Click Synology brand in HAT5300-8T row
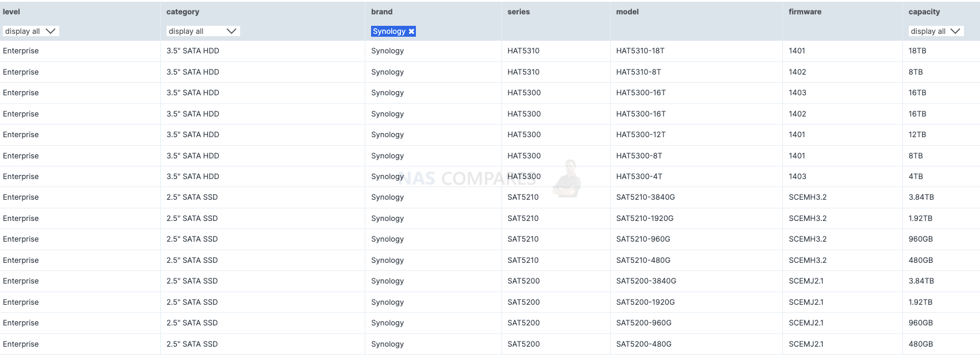 (x=387, y=156)
